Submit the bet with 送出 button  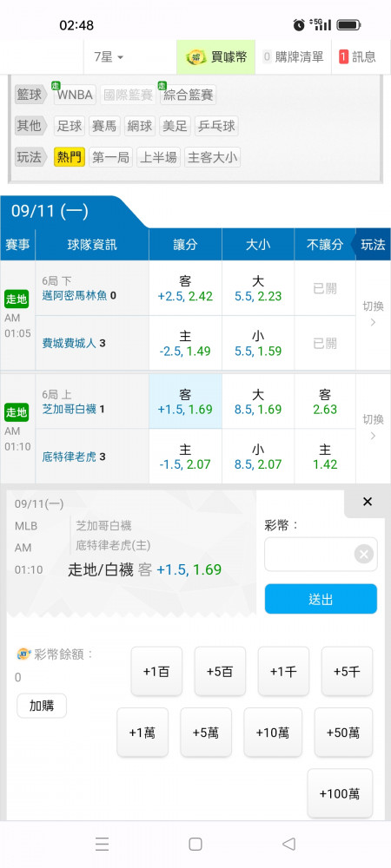point(321,599)
